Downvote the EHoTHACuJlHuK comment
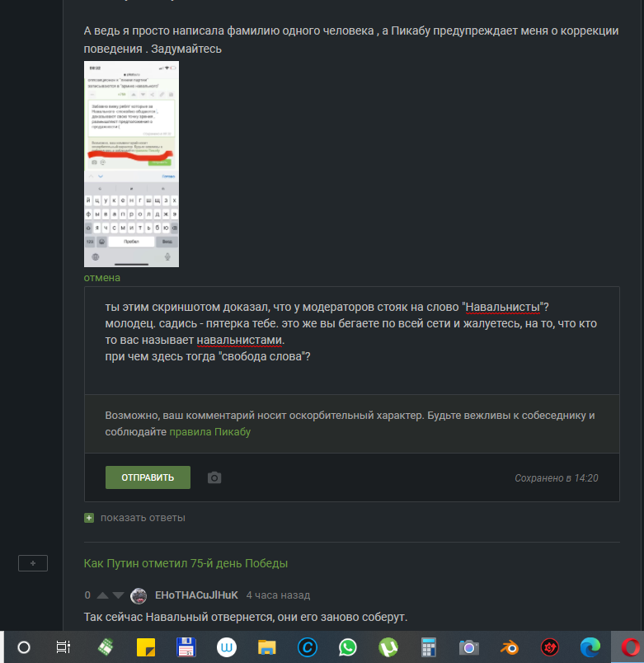Screen dimensions: 644x663 click(x=119, y=595)
